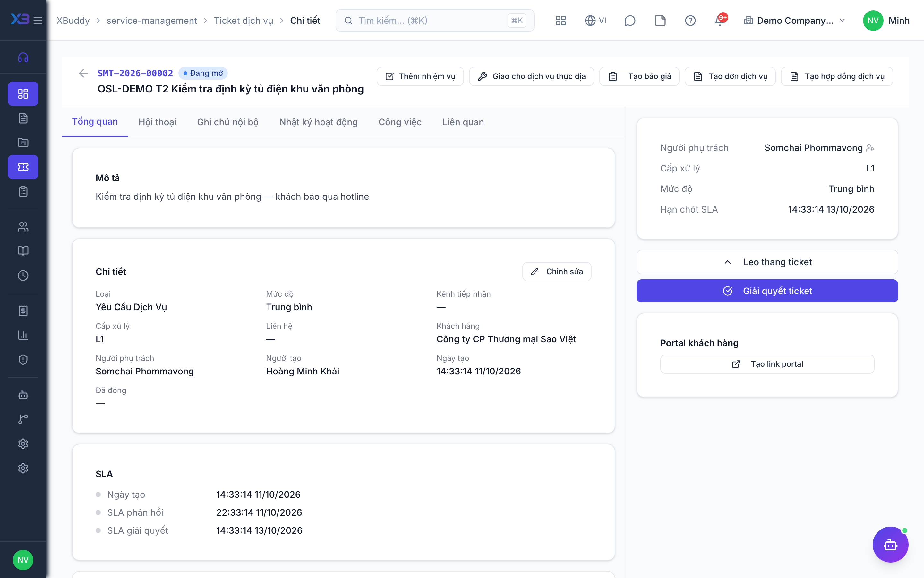Expand Leo thang ticket escalation
The width and height of the screenshot is (924, 578).
click(767, 262)
